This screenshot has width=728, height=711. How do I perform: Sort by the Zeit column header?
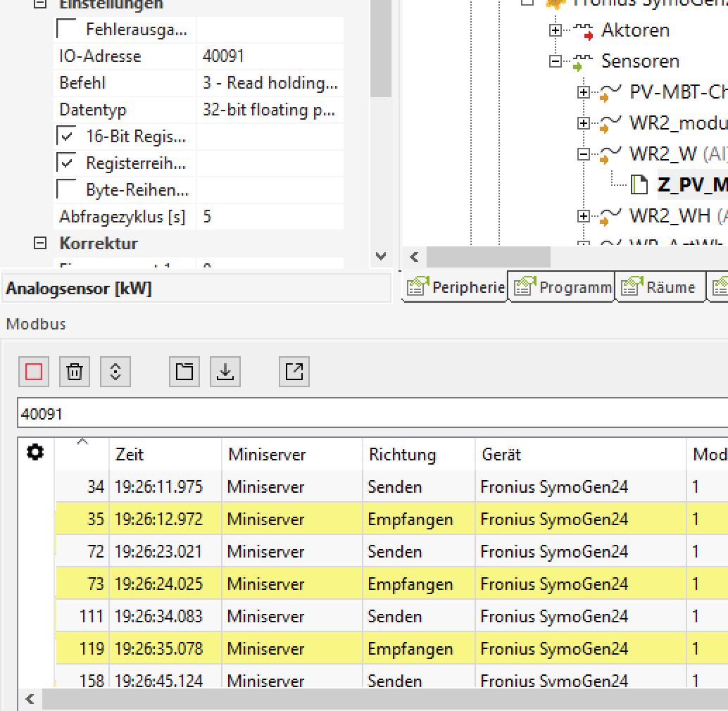165,454
